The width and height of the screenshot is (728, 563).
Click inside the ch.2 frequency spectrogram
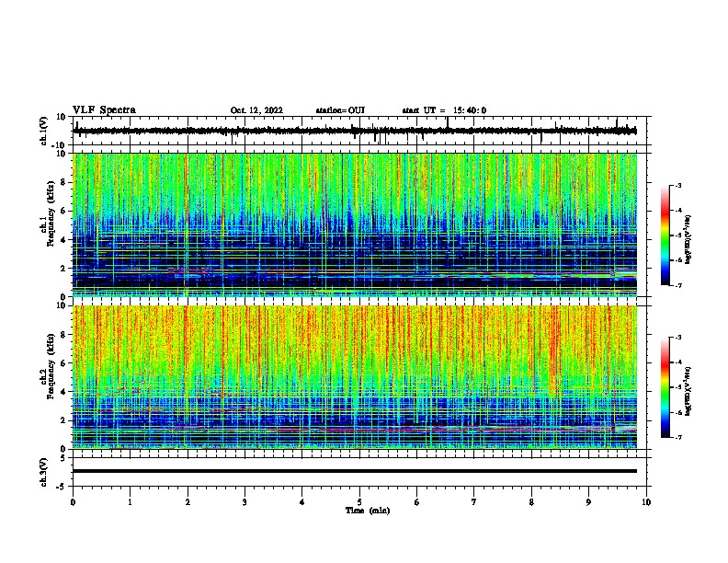click(x=355, y=377)
